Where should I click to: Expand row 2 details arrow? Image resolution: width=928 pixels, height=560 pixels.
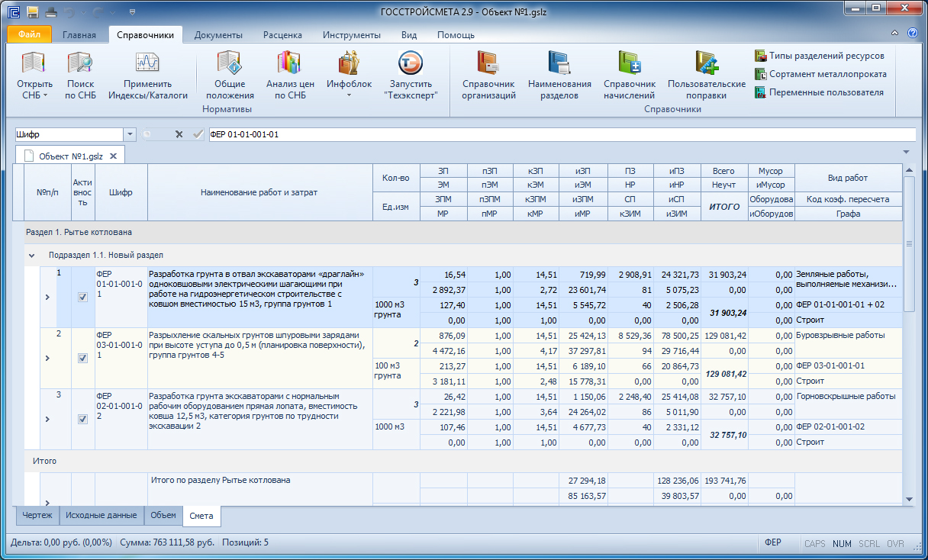coord(47,358)
